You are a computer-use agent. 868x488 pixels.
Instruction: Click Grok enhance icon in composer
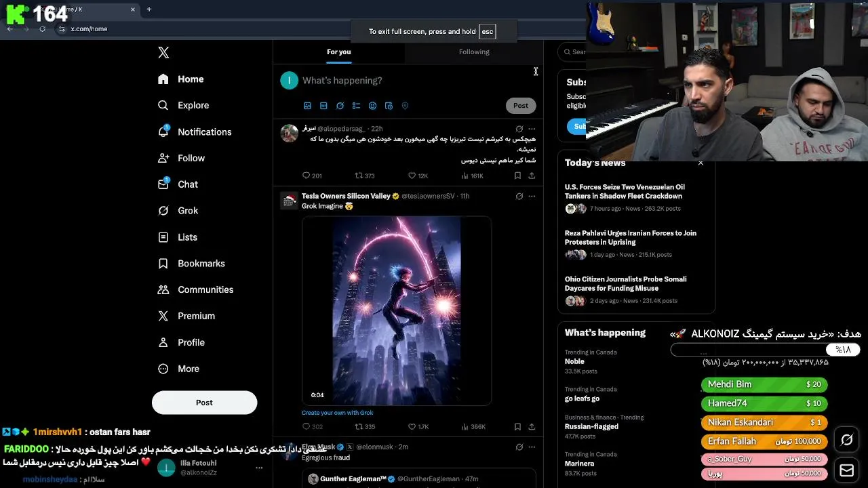340,106
